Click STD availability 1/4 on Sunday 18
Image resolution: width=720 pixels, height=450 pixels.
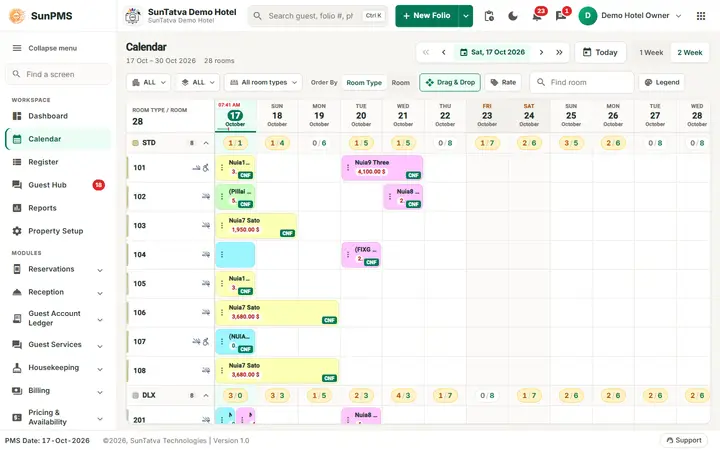(277, 143)
